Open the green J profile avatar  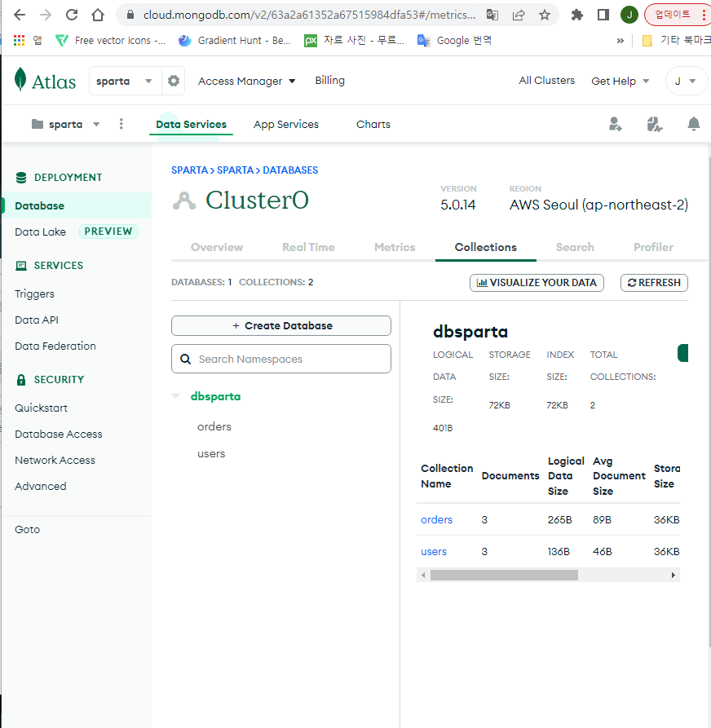coord(629,15)
